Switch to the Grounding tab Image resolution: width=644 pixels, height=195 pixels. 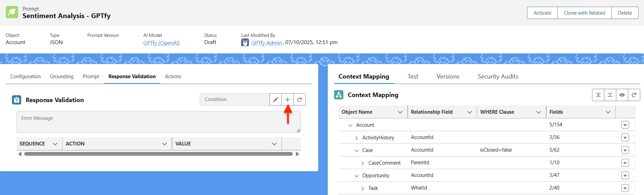[62, 76]
